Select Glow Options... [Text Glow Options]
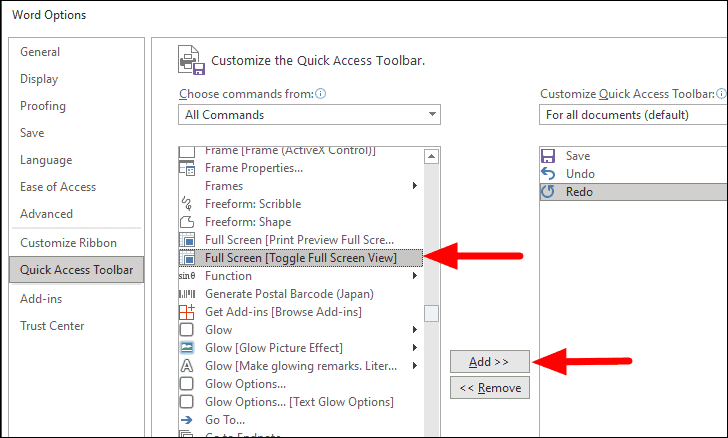This screenshot has width=728, height=438. [301, 402]
